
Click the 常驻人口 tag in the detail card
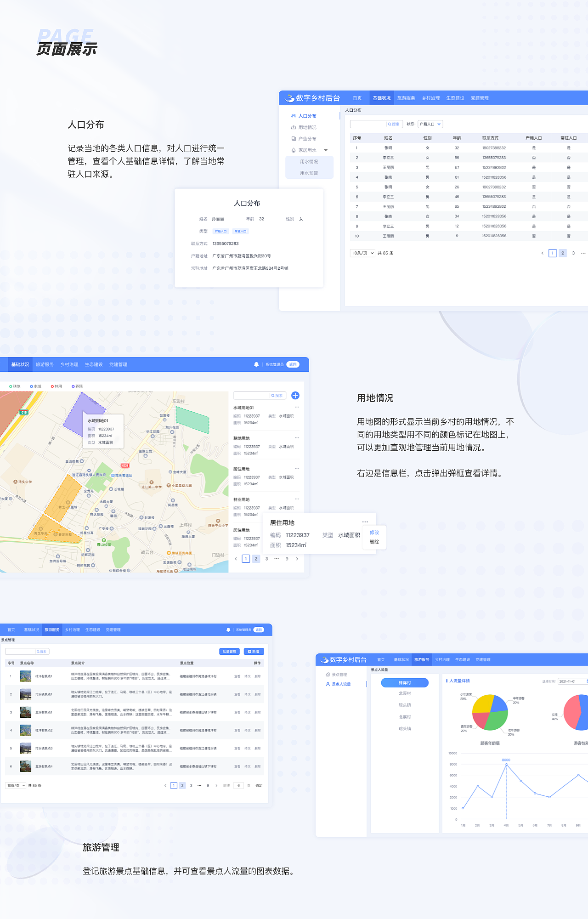coord(241,231)
